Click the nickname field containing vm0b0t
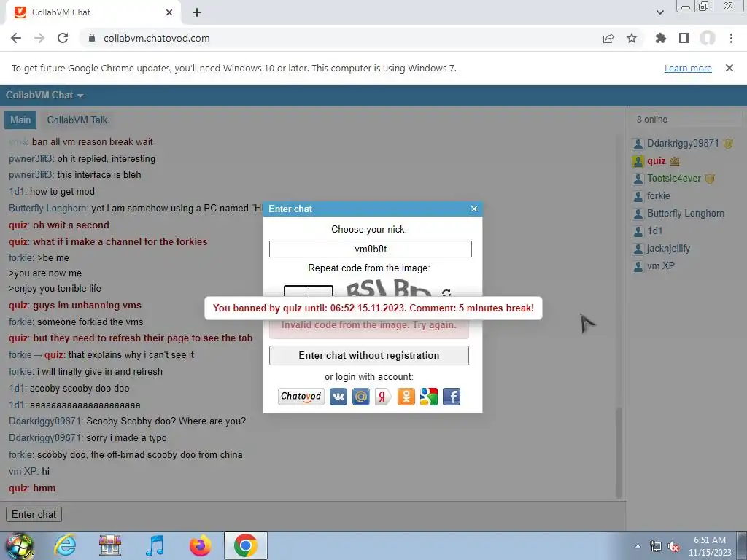This screenshot has width=747, height=560. [x=370, y=249]
